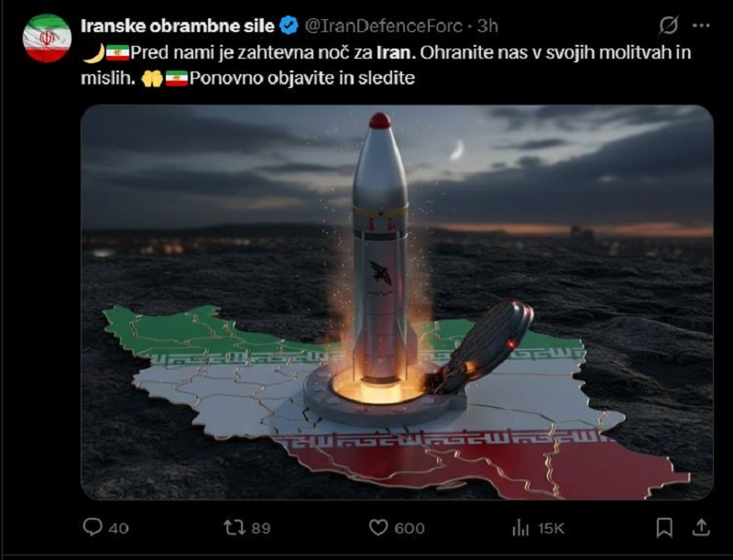Image resolution: width=733 pixels, height=560 pixels.
Task: Open the Iranske obrambne sile profile name
Action: (x=178, y=27)
